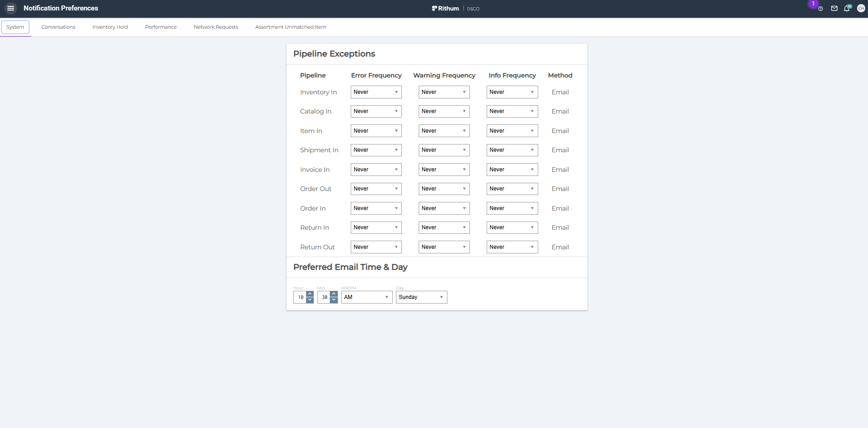Open the hamburger navigation menu
This screenshot has height=428, width=868.
point(10,8)
